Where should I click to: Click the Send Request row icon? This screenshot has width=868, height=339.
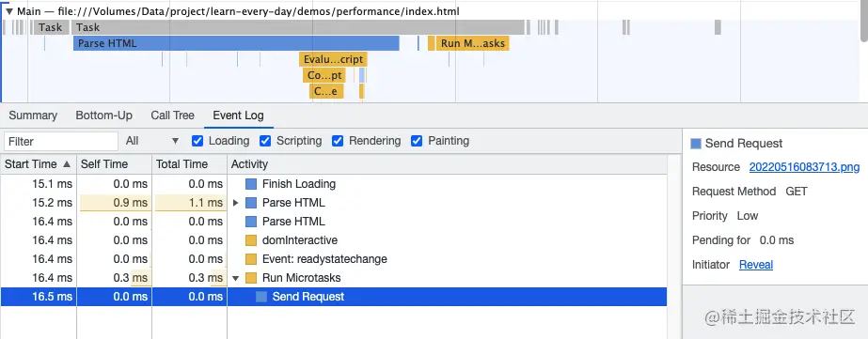[x=261, y=297]
